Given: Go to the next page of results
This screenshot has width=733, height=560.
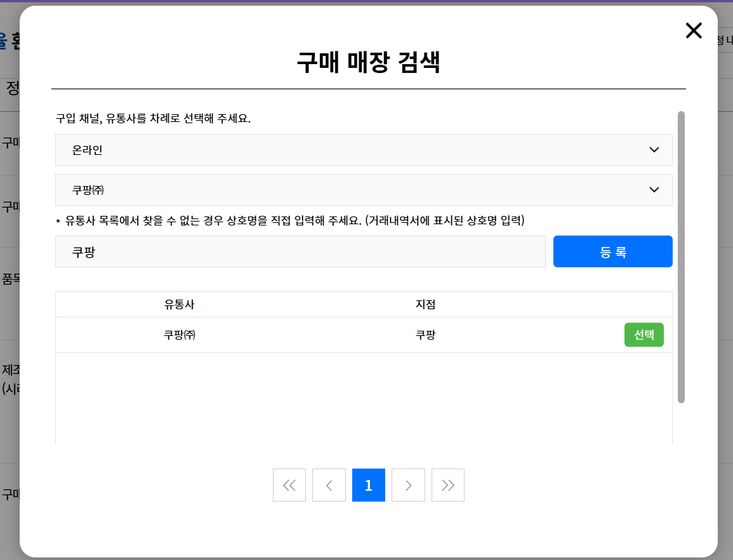Looking at the screenshot, I should (408, 485).
